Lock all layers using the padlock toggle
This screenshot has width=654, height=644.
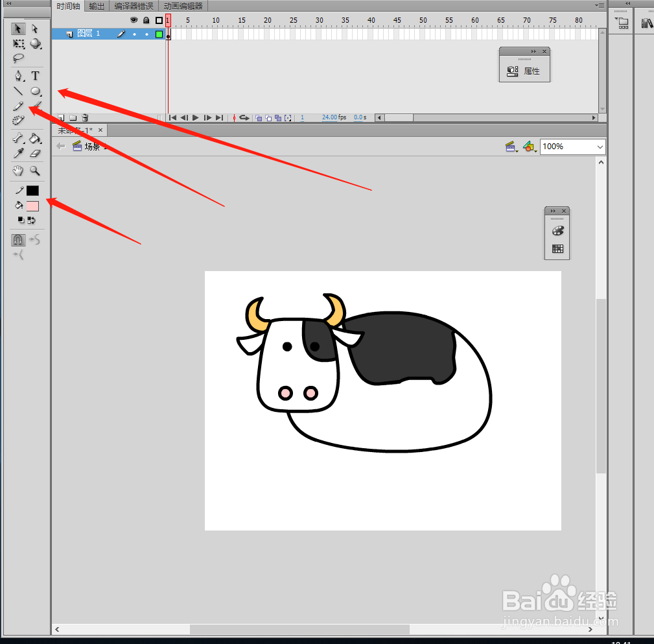(x=146, y=19)
